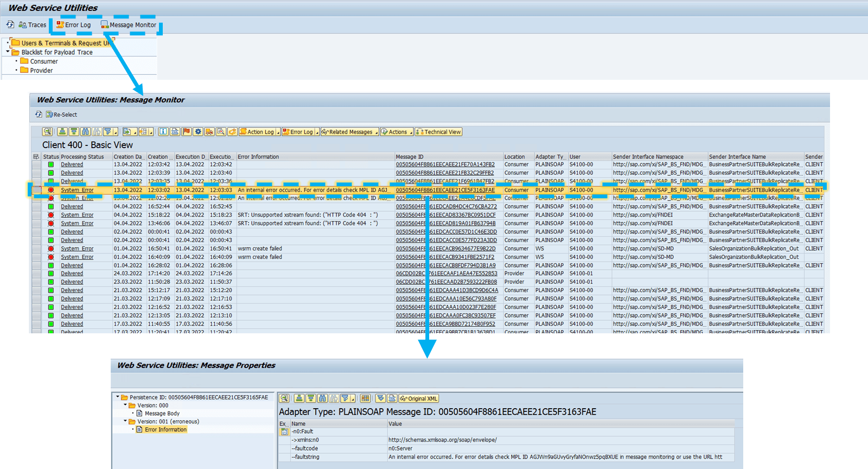Screen dimensions: 868x469
Task: Click the Details magnifier icon in Message Properties toolbar
Action: (284, 398)
